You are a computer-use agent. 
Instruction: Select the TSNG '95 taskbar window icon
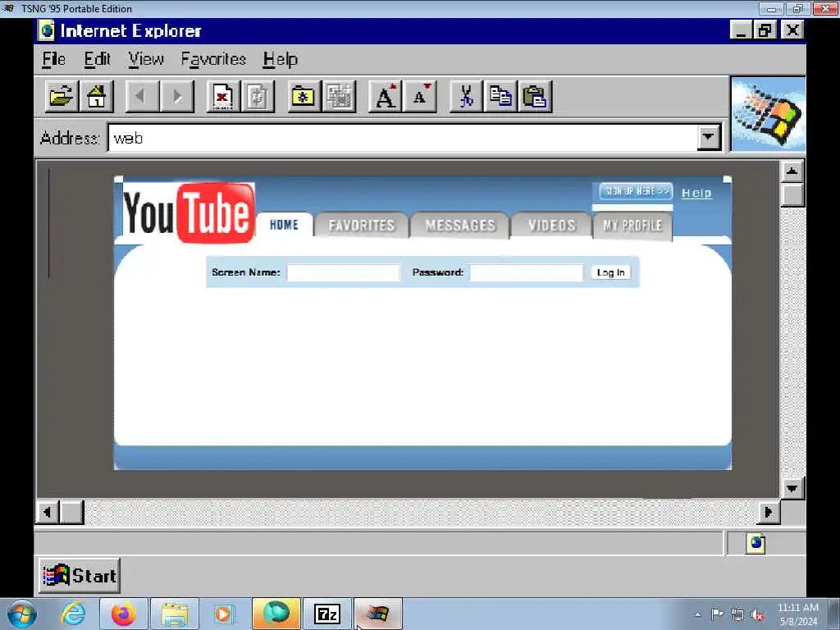(377, 614)
